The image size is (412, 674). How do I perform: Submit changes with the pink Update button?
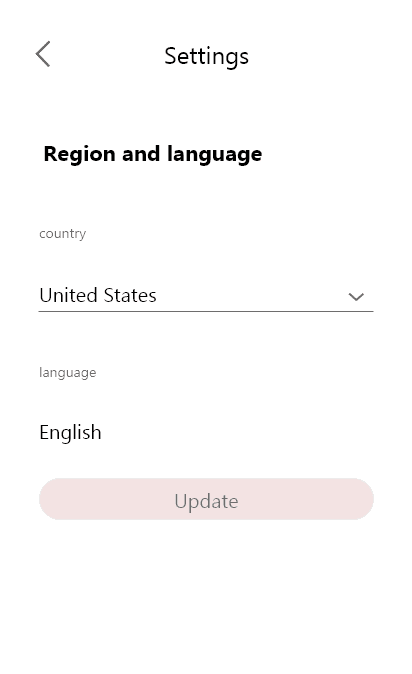(x=206, y=499)
